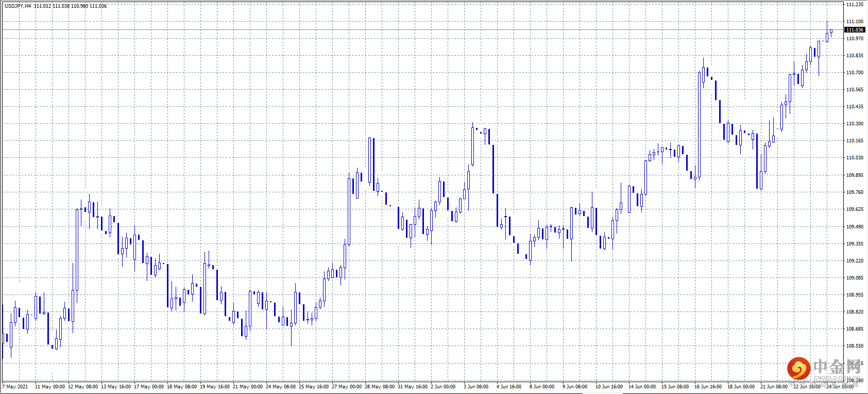Click the 111.235 price axis label

click(x=855, y=5)
